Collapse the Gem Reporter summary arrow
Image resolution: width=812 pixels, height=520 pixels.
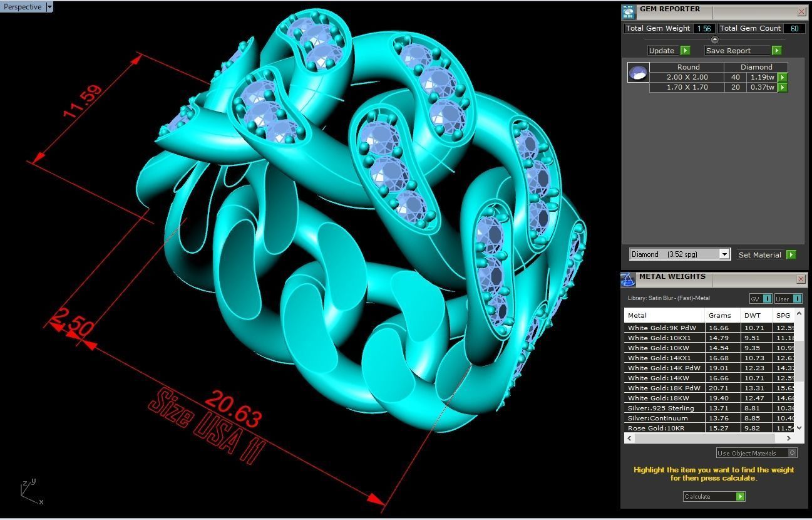[x=715, y=39]
